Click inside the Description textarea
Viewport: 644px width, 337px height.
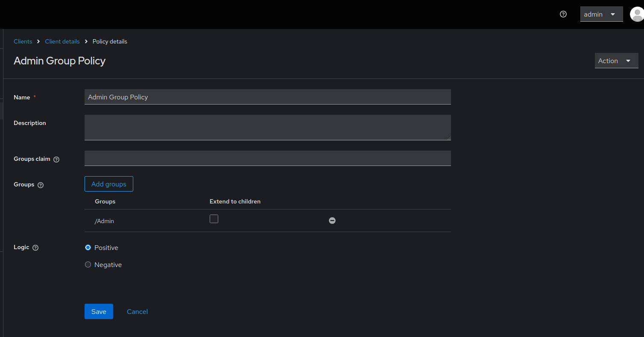pos(267,127)
